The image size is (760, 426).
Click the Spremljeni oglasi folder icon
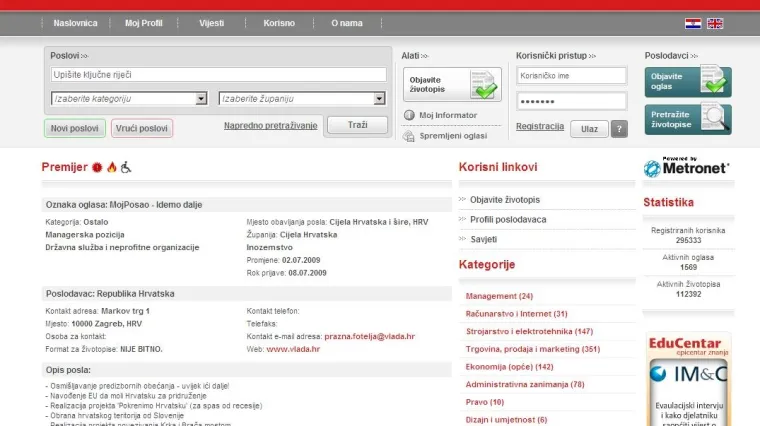[x=409, y=136]
